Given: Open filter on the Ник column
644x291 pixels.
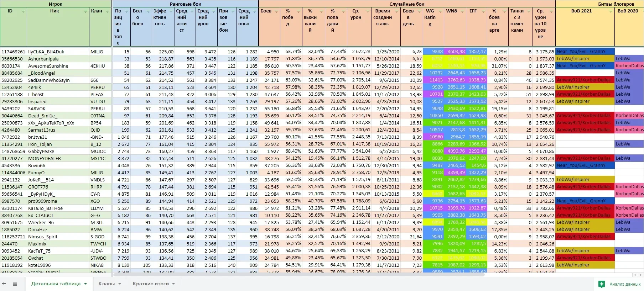Looking at the screenshot, I should point(85,11).
